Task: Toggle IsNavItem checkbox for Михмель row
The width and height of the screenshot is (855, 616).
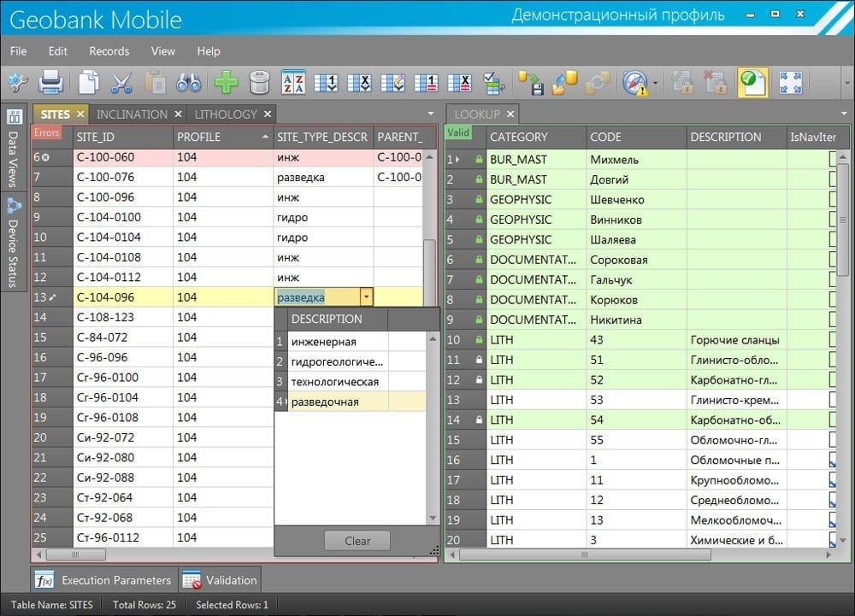Action: tap(834, 160)
